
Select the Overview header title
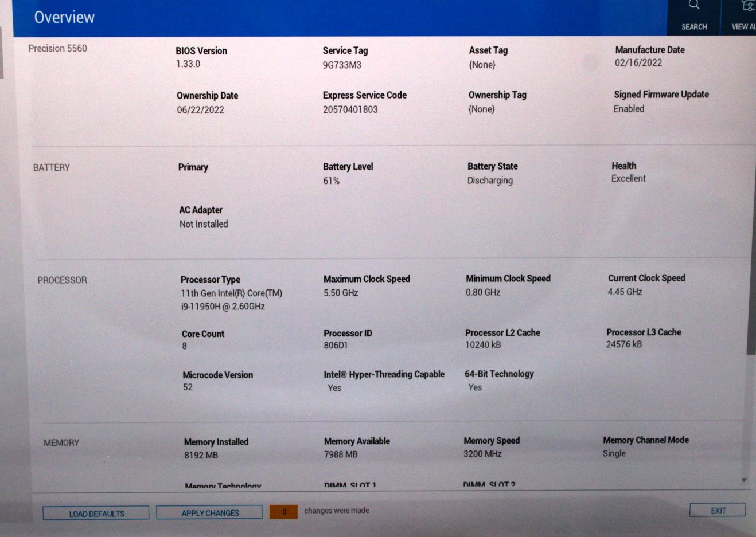64,17
